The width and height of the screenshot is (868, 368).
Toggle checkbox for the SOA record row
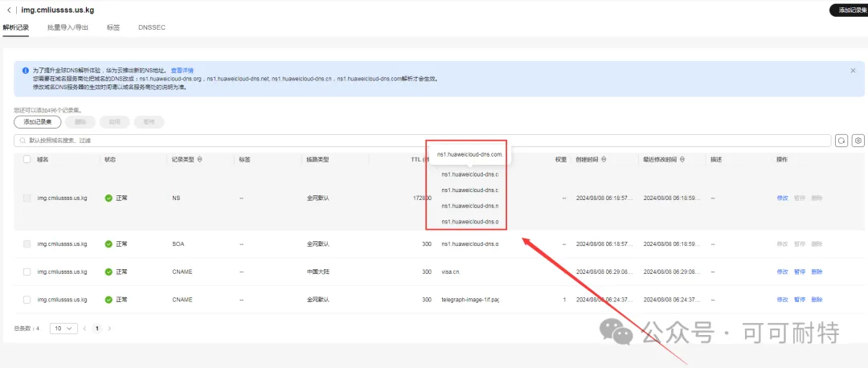coord(27,244)
